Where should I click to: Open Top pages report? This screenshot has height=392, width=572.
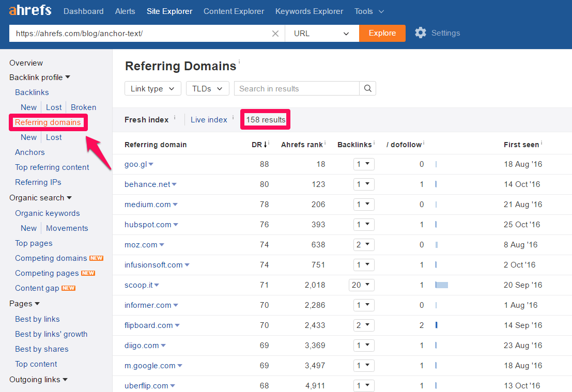click(34, 243)
